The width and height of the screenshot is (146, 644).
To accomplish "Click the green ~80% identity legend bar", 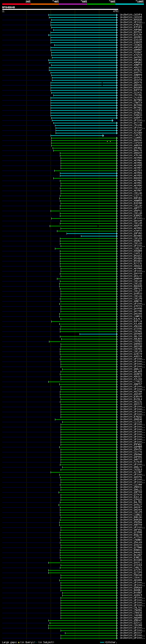I will (101, 4).
